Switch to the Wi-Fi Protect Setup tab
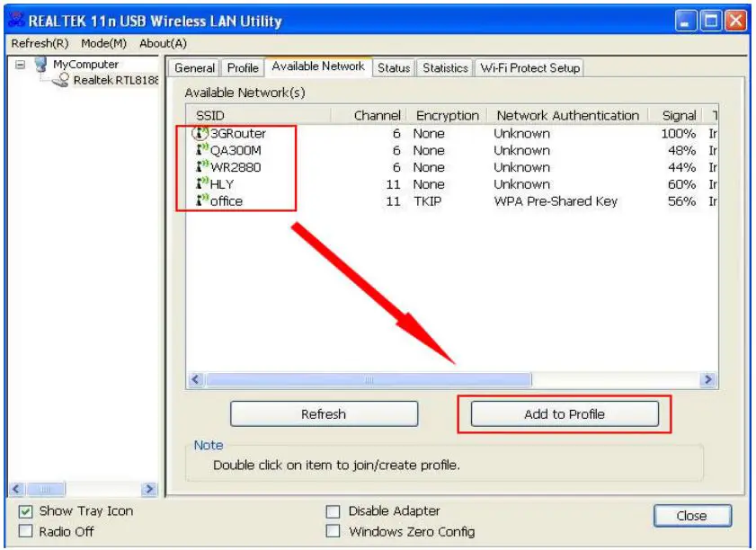 click(529, 68)
